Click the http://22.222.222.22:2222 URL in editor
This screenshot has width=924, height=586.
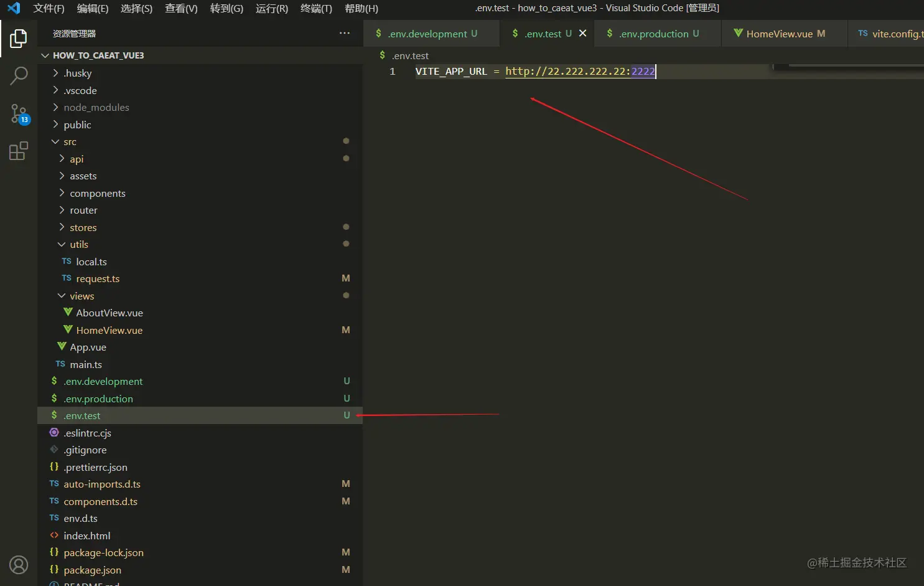(580, 71)
